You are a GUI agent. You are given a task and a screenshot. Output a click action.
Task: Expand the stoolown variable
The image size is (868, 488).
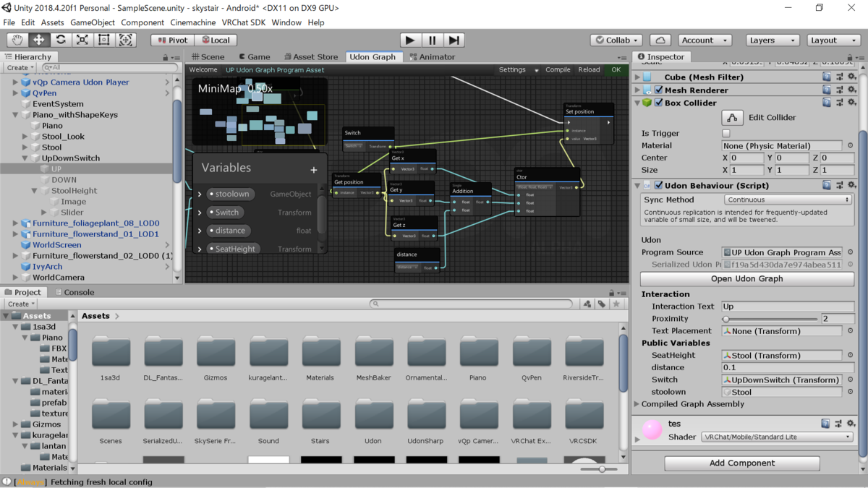[x=200, y=194]
